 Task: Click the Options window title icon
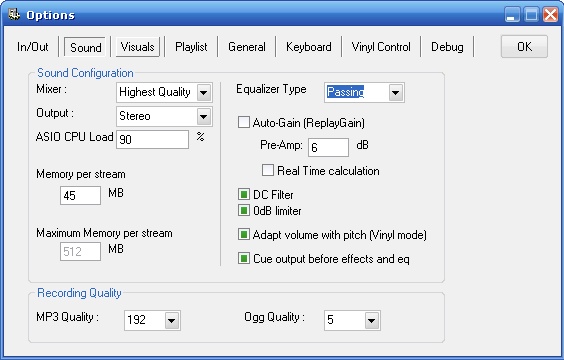coord(14,15)
